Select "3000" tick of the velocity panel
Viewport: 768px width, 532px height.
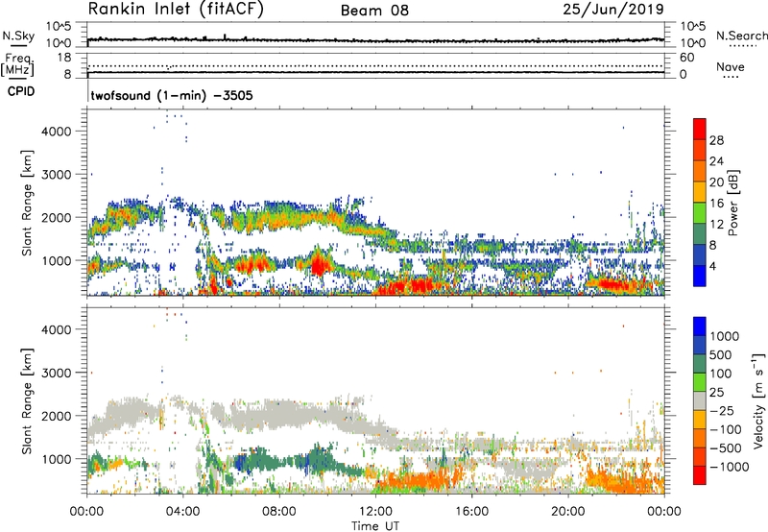tap(57, 373)
